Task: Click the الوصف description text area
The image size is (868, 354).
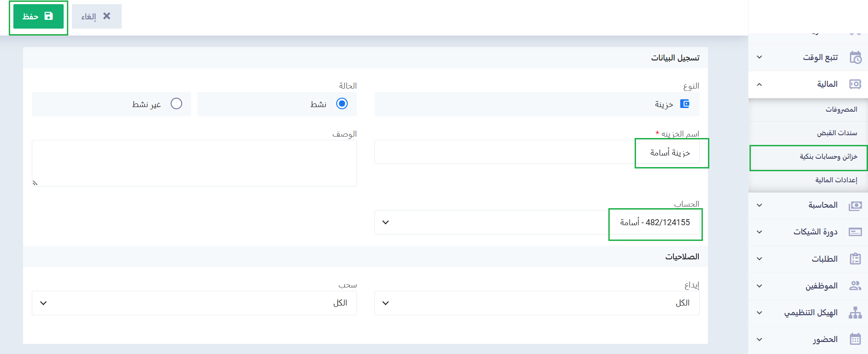Action: (x=194, y=163)
